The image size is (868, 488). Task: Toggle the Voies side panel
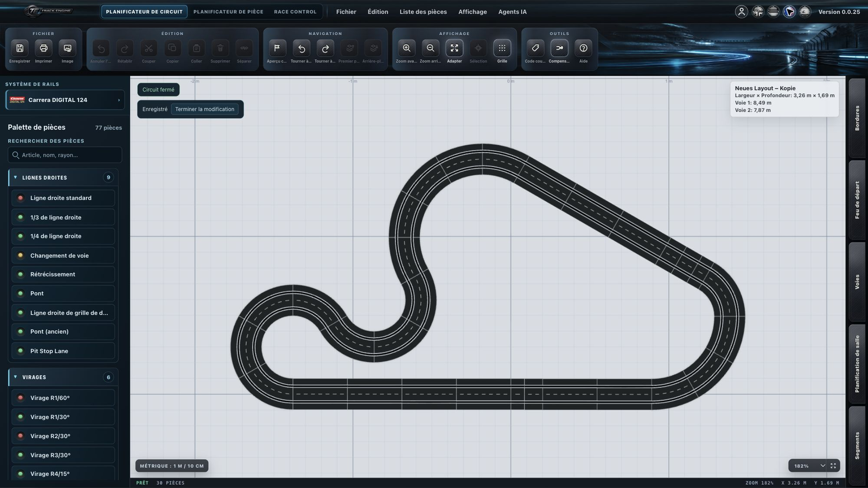tap(857, 281)
